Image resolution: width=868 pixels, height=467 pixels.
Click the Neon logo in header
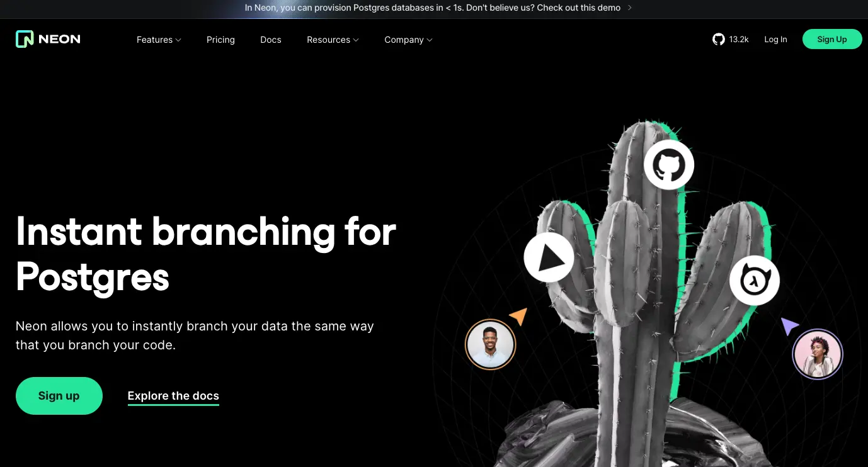click(x=48, y=39)
